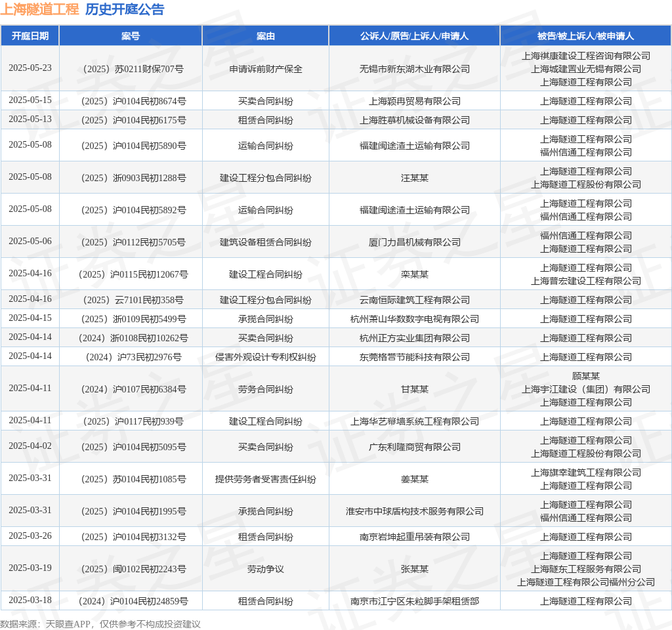Click defendant 顾某某
The height and width of the screenshot is (630, 672).
pos(586,376)
